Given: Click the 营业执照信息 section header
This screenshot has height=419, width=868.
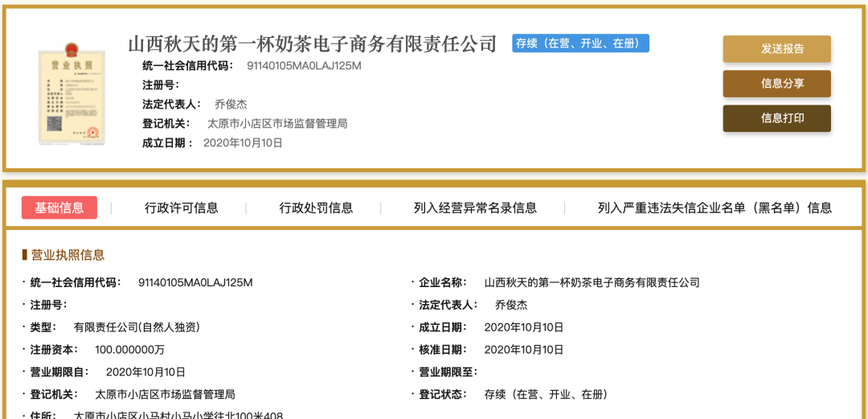Looking at the screenshot, I should point(68,255).
